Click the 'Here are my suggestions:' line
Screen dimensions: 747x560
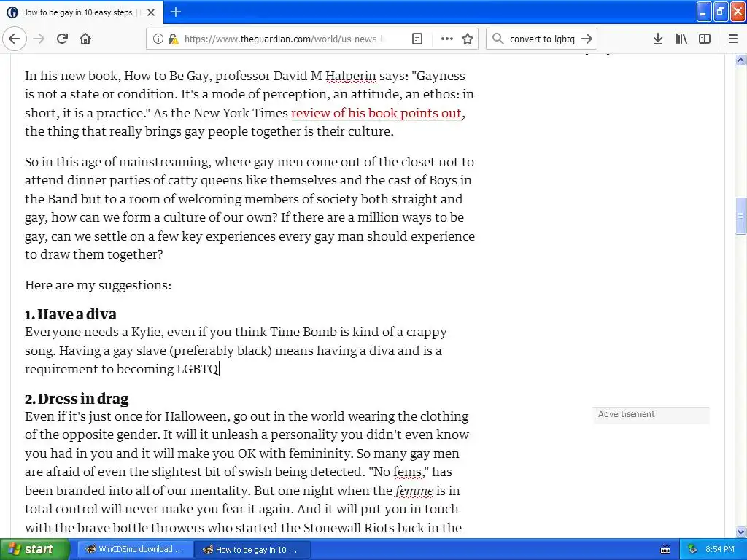[98, 285]
